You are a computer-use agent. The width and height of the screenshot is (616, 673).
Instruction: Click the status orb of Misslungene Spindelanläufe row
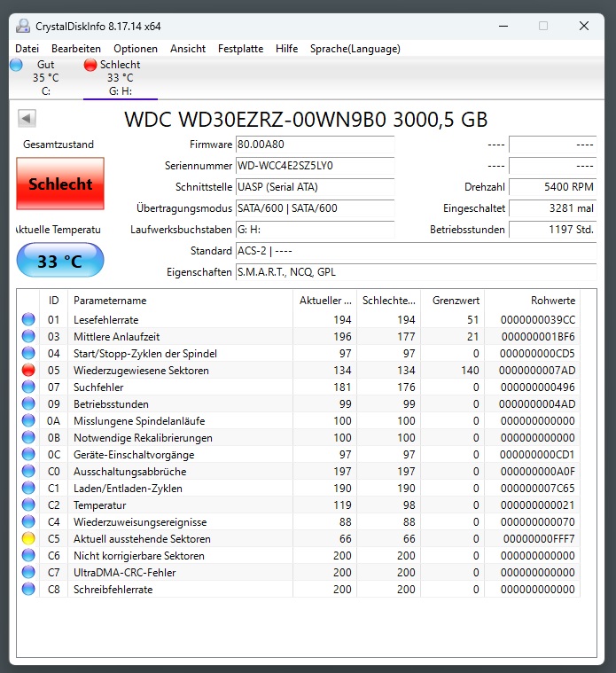tap(28, 421)
